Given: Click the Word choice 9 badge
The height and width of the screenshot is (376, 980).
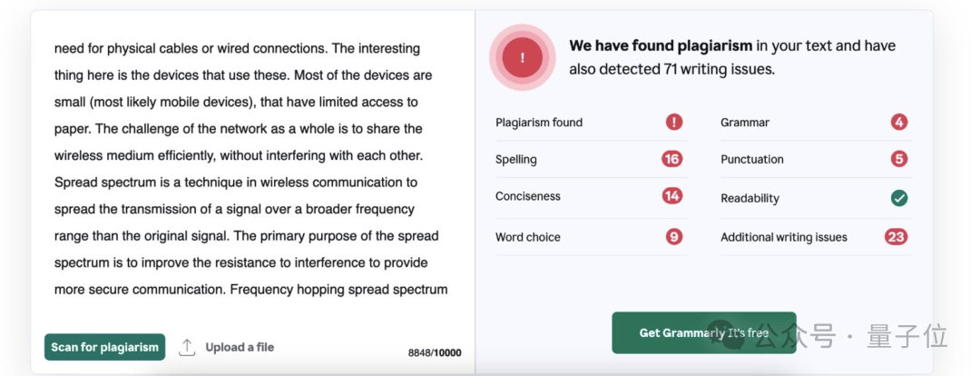Looking at the screenshot, I should (x=673, y=237).
